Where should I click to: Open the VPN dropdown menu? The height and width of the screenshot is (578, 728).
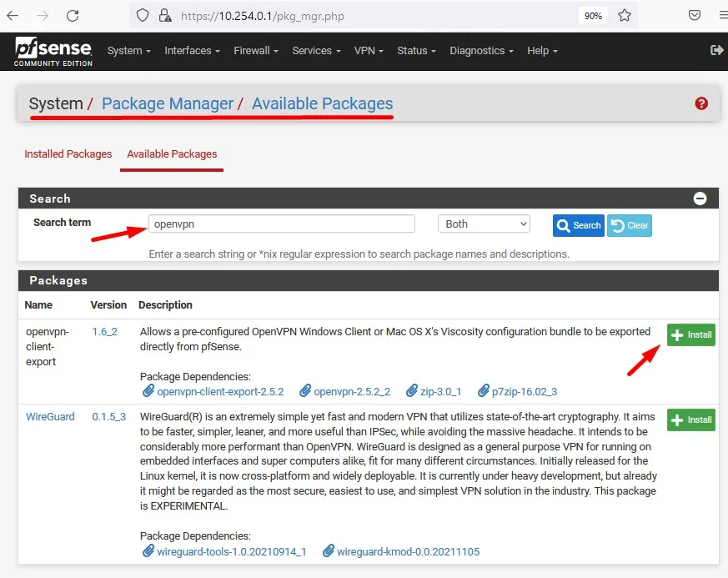click(x=369, y=51)
